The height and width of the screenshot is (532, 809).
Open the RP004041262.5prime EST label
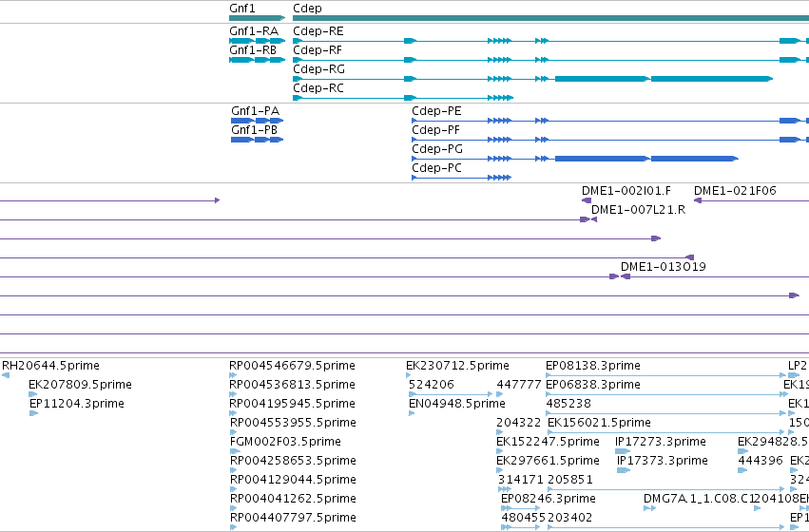(x=293, y=499)
